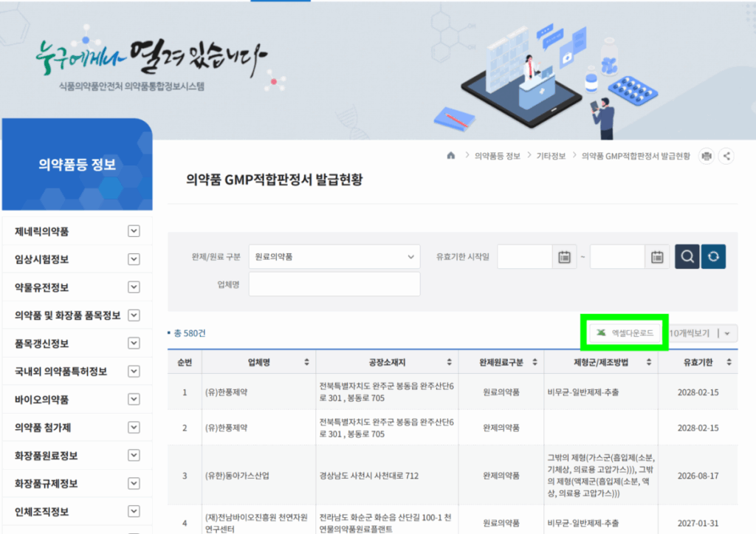756x534 pixels.
Task: Sort table by 유효기한 column arrows
Action: tap(729, 363)
